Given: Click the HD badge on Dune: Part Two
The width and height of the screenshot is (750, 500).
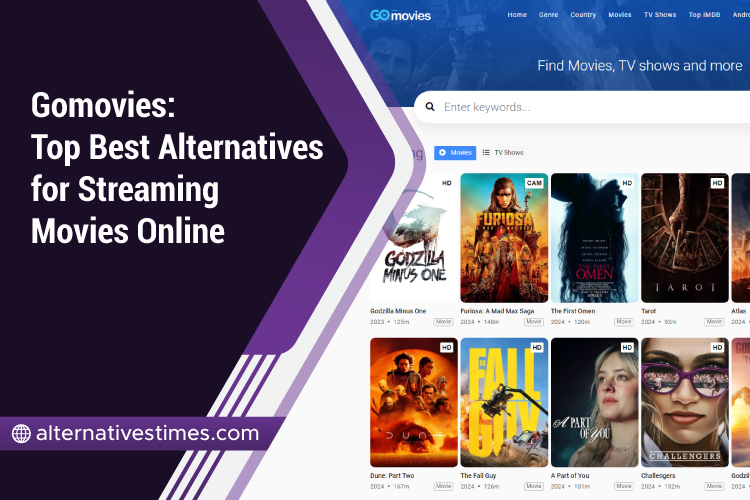Looking at the screenshot, I should (x=446, y=347).
